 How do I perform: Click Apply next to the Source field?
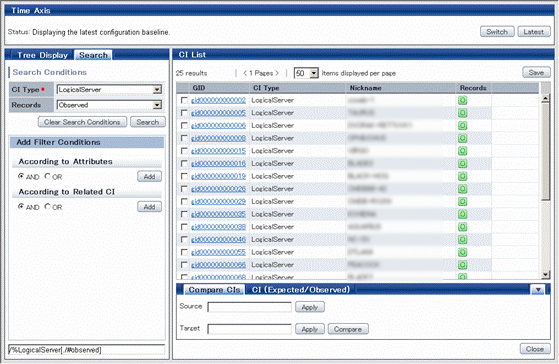pyautogui.click(x=309, y=307)
